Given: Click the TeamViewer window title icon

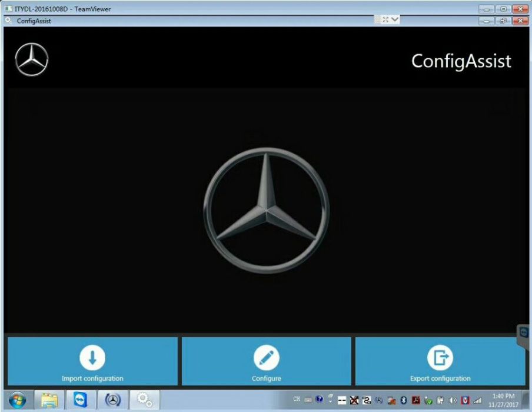Looking at the screenshot, I should (8, 9).
